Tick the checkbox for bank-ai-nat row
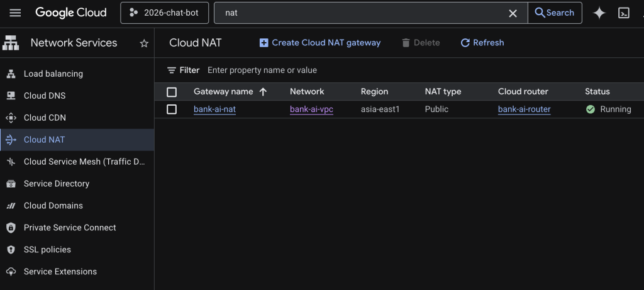This screenshot has width=644, height=290. [172, 109]
